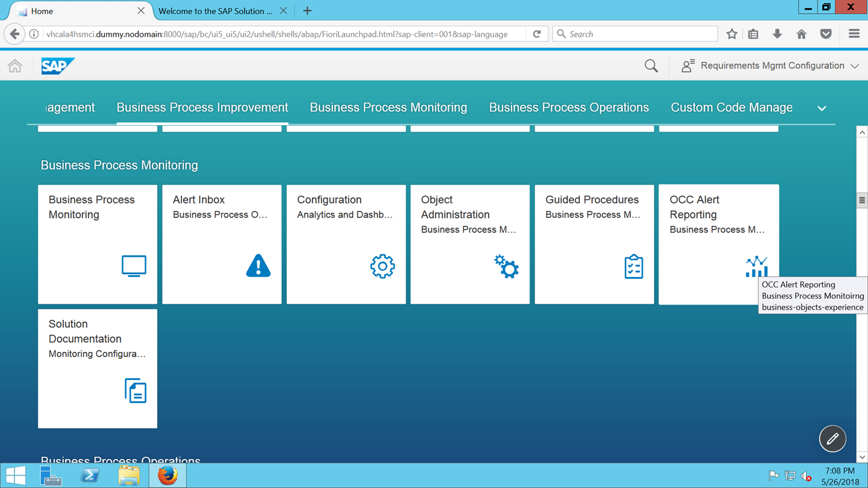The image size is (868, 488).
Task: Click the Configuration gear icon
Action: [x=382, y=266]
